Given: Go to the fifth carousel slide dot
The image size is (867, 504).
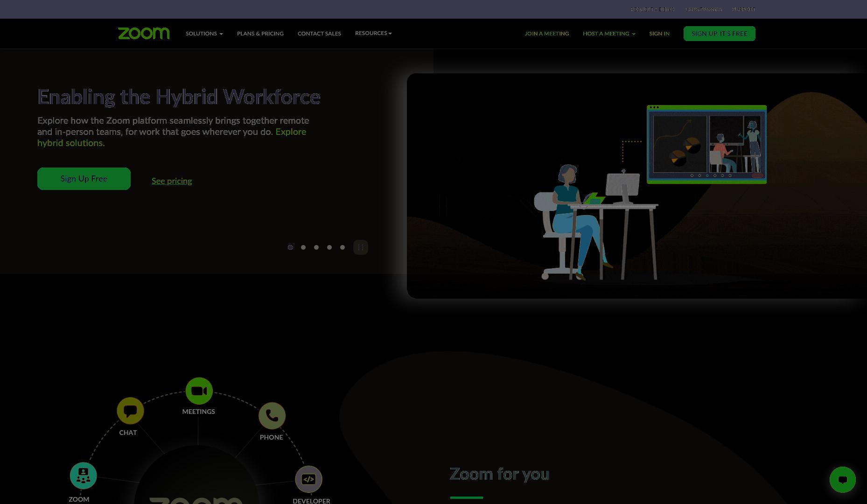Looking at the screenshot, I should pos(343,247).
